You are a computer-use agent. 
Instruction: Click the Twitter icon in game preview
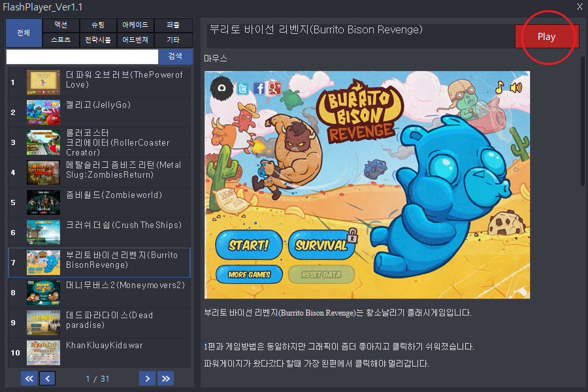[242, 89]
